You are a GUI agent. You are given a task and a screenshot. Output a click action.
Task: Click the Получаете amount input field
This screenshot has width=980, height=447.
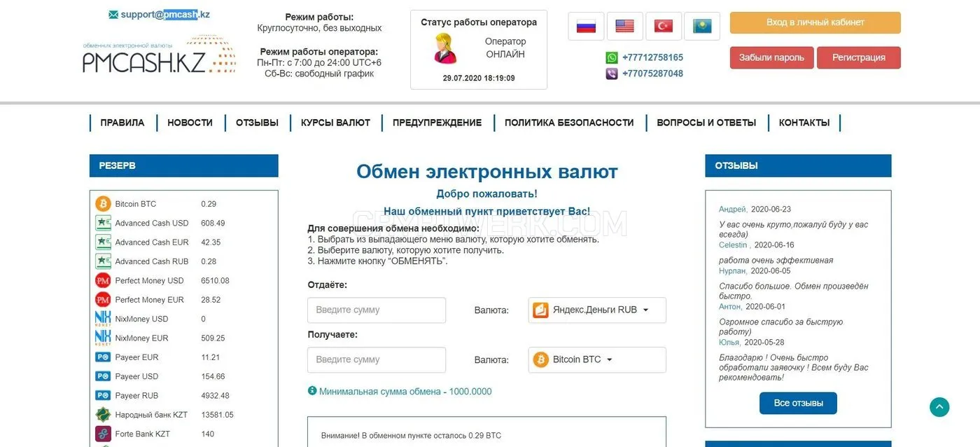pyautogui.click(x=377, y=359)
